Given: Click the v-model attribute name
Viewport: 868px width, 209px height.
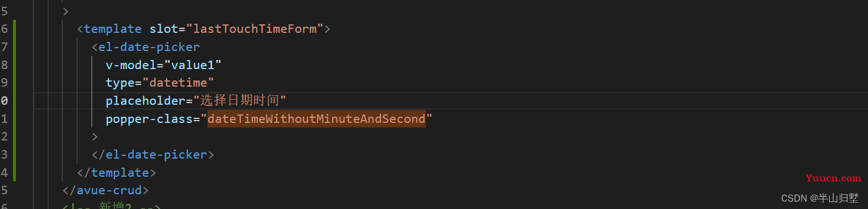Looking at the screenshot, I should pyautogui.click(x=130, y=65).
